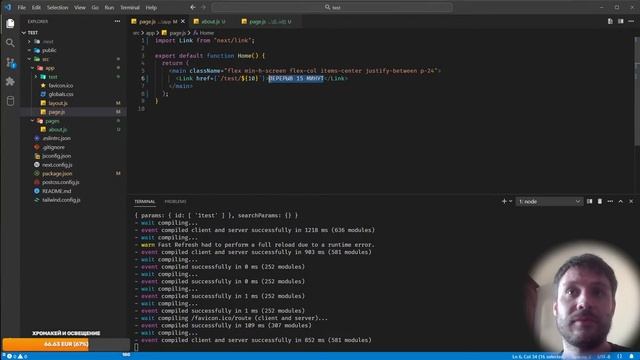Go forward in navigation history
This screenshot has height=360, width=640.
204,7
